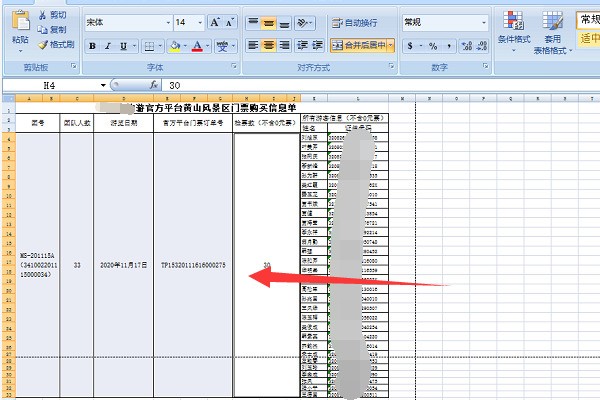Toggle Bold formatting
This screenshot has height=400, width=600.
tap(92, 47)
